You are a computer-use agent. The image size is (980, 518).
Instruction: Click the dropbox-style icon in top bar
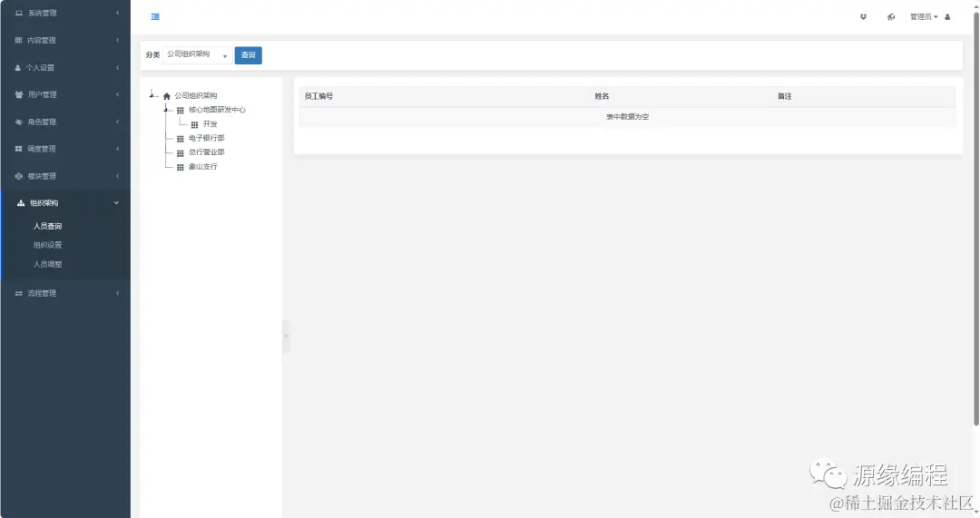[863, 17]
